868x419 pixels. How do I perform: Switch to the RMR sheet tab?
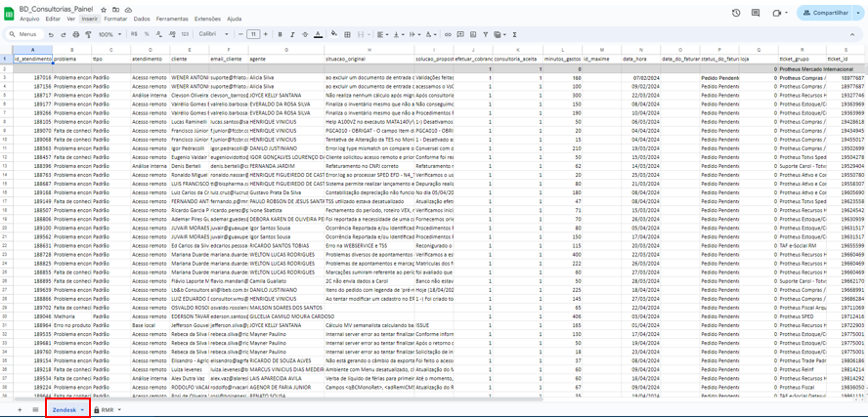coord(107,409)
